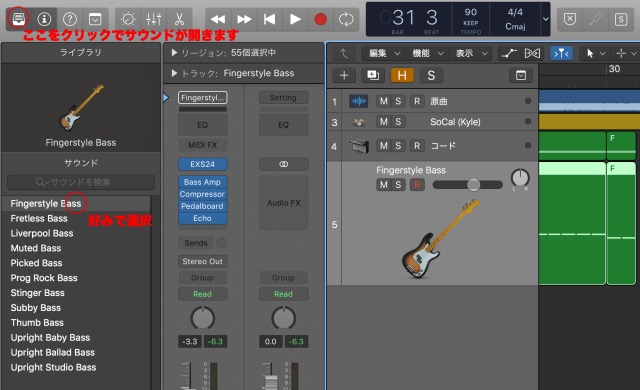
Task: Toggle Show Automation curve button
Action: pyautogui.click(x=509, y=53)
